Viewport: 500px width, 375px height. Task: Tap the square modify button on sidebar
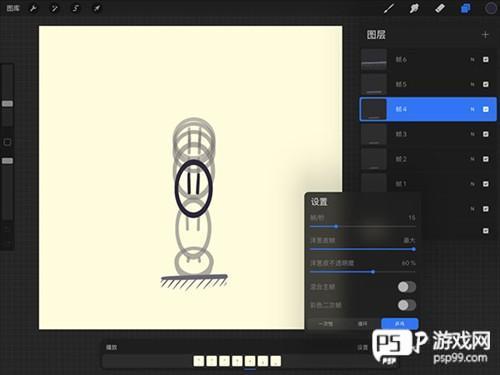7,142
